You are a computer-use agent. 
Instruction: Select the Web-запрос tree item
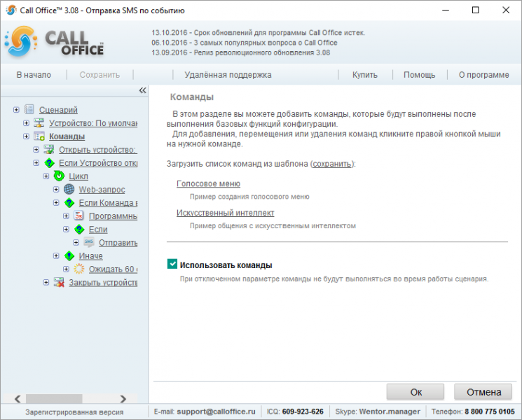point(102,190)
